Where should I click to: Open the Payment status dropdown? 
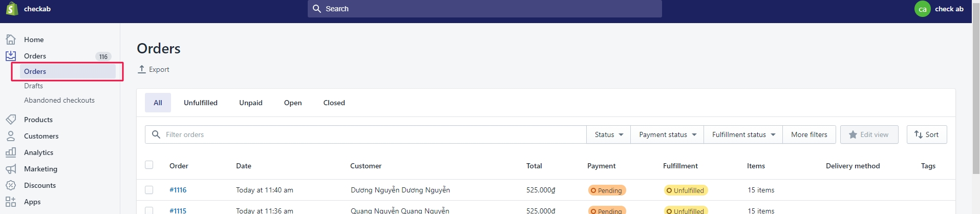667,134
